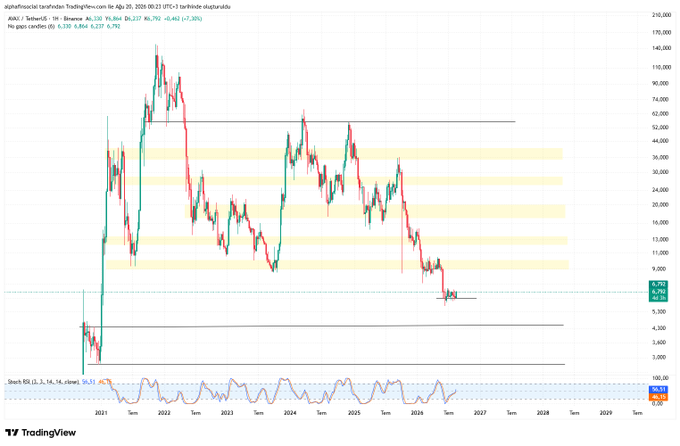The height and width of the screenshot is (446, 680).
Task: Click the 2021 time axis label
Action: (101, 413)
